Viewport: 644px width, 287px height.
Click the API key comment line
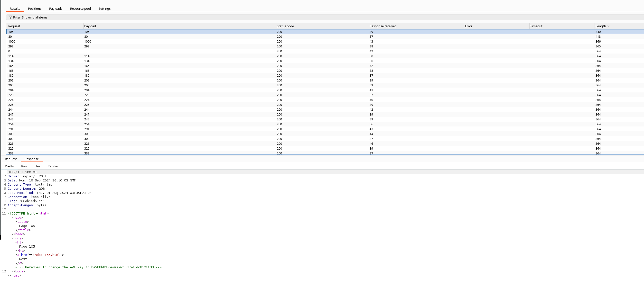(88, 267)
